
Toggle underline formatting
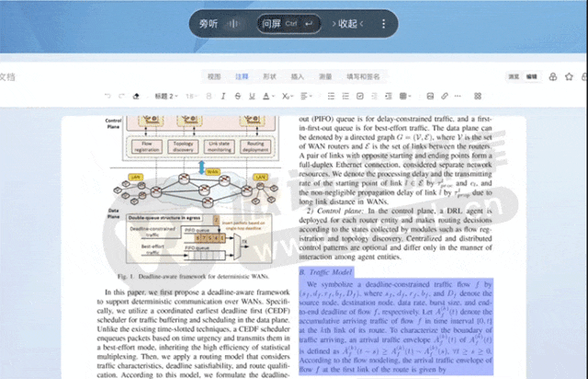(x=252, y=97)
